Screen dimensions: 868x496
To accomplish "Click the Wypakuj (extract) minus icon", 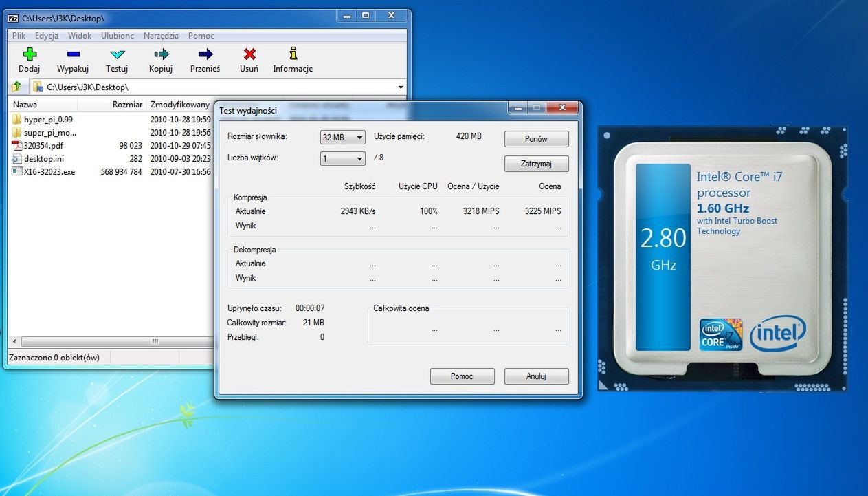I will click(x=74, y=54).
